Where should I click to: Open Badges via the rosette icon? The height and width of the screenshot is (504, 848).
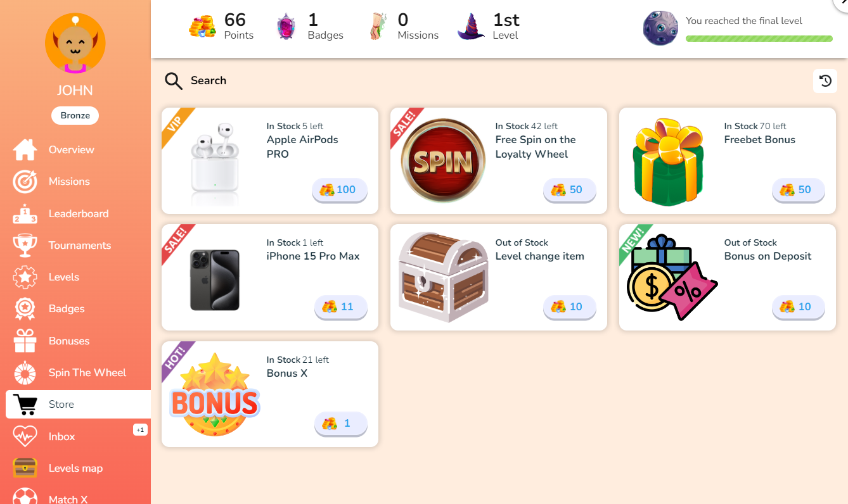tap(25, 309)
